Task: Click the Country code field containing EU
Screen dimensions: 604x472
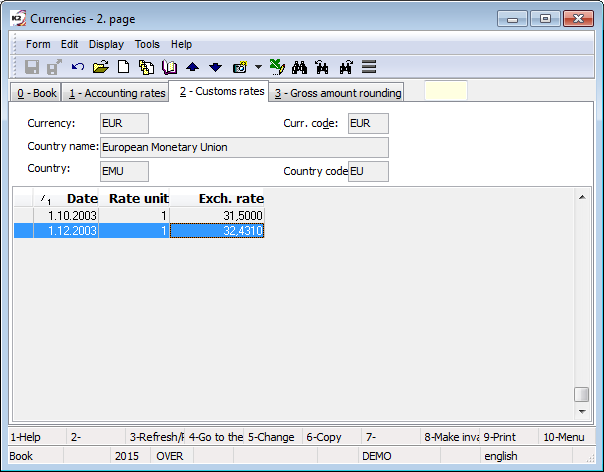Action: [x=368, y=171]
